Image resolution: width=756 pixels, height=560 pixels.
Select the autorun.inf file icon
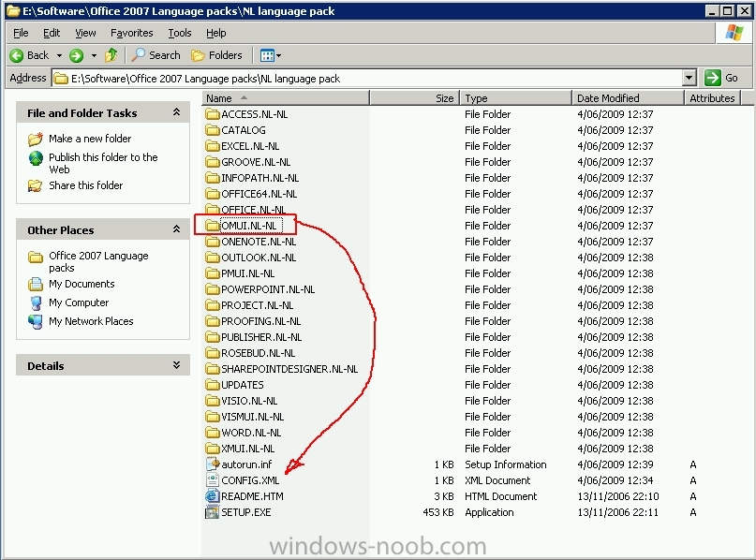[212, 464]
